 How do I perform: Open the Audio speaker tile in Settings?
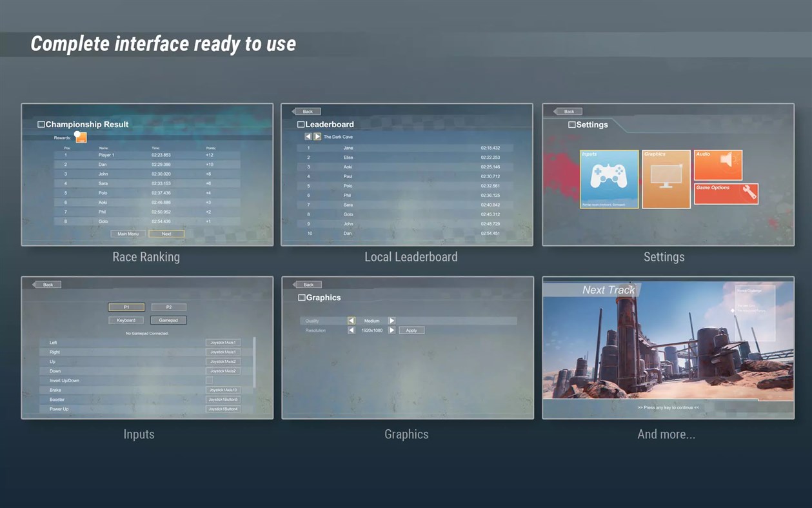718,165
